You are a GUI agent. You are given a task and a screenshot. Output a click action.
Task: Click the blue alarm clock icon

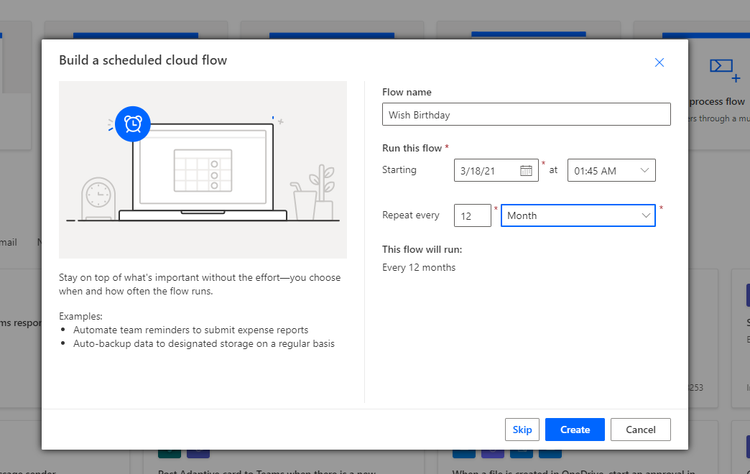(x=132, y=124)
